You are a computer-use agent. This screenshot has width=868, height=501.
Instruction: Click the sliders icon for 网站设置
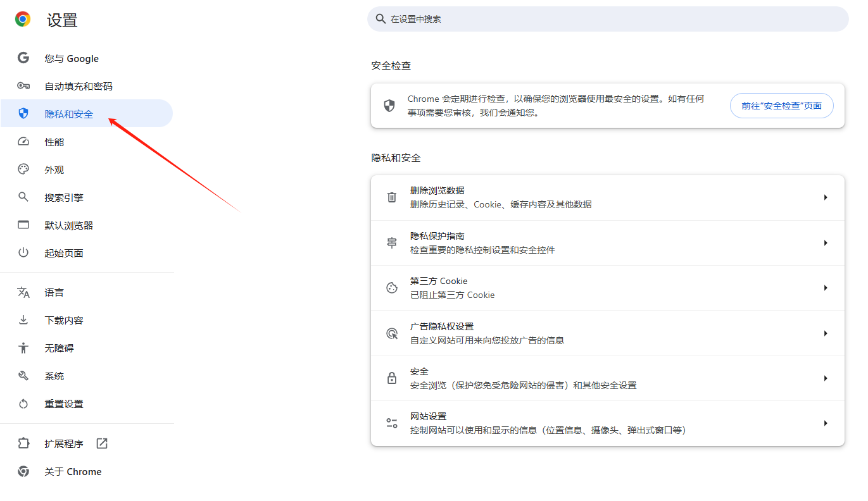coord(392,423)
